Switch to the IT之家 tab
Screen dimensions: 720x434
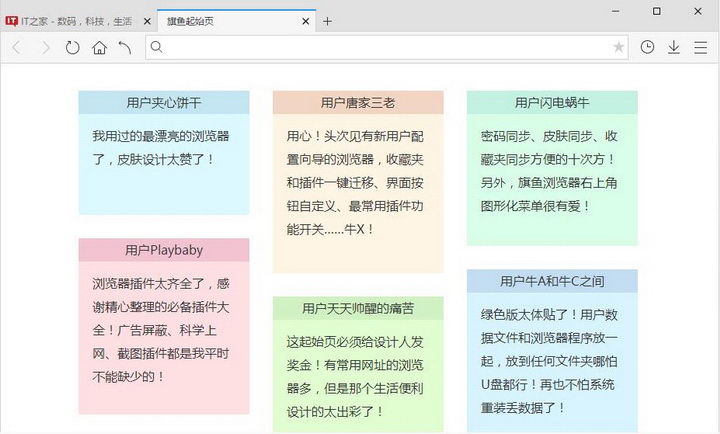[78, 21]
